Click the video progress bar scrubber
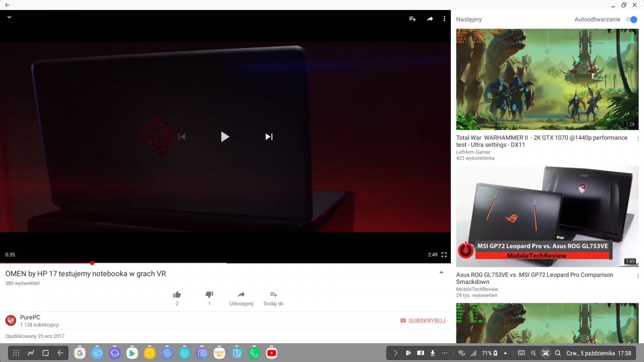Screen dimensions: 644x362 [92, 263]
